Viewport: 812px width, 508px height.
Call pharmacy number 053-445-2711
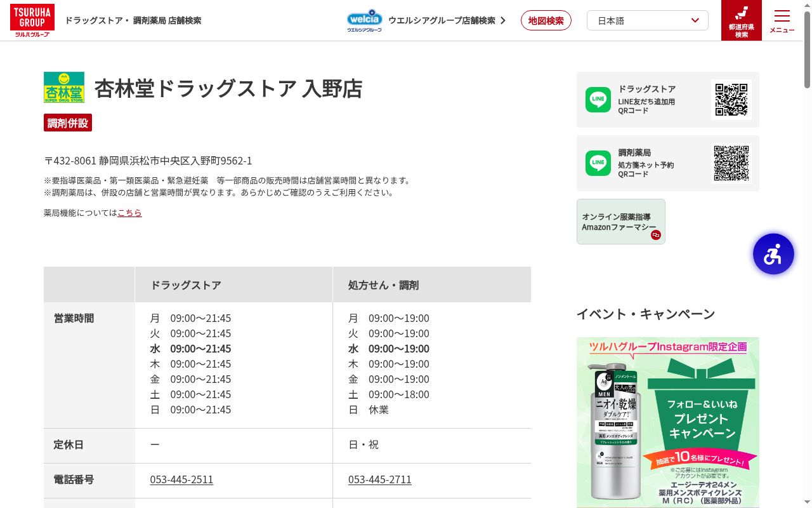[x=380, y=479]
